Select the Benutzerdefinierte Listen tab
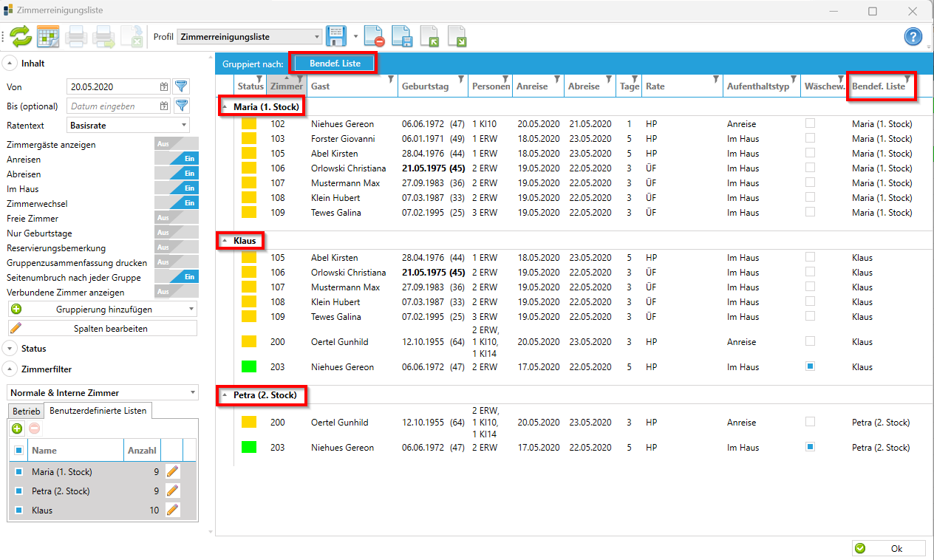Screen dimensions: 934x560 coord(98,411)
